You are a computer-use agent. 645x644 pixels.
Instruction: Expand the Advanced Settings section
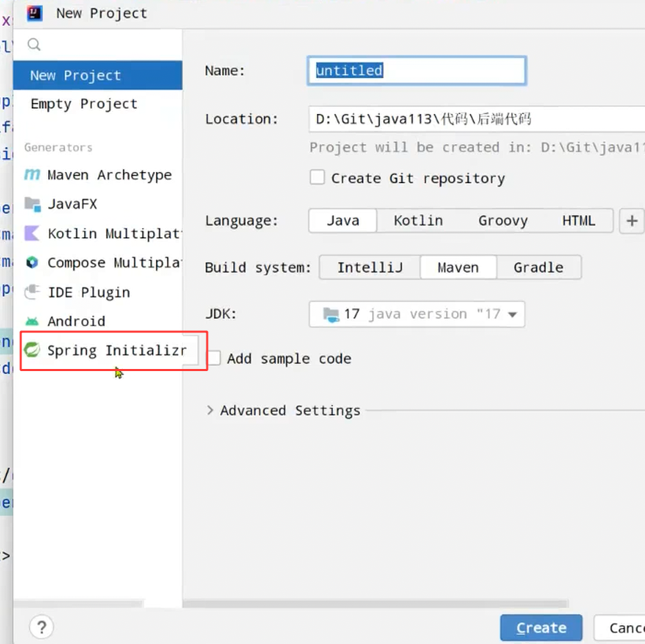pos(210,410)
